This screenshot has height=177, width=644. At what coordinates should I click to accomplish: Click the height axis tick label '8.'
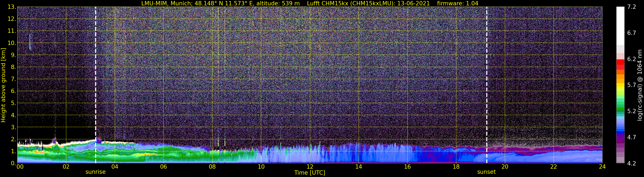pos(13,67)
